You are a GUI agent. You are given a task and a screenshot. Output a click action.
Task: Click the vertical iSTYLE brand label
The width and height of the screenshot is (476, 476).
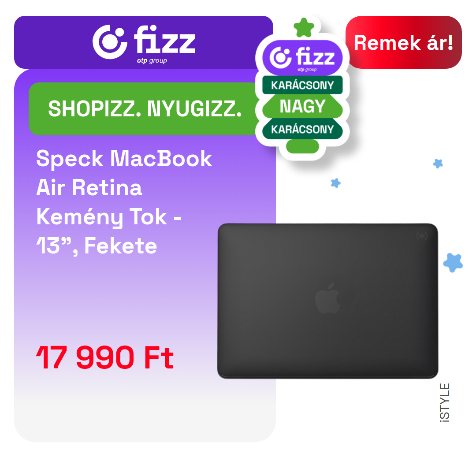[x=444, y=402]
